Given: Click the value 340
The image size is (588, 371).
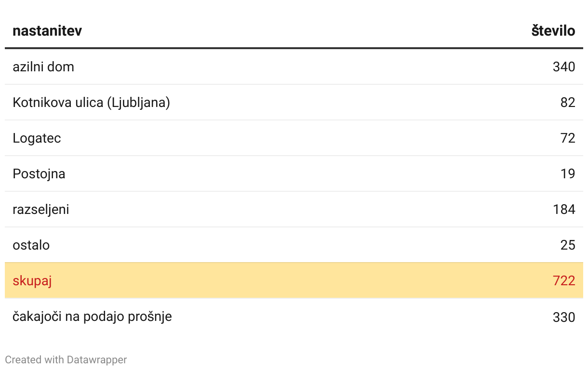Looking at the screenshot, I should click(564, 66).
